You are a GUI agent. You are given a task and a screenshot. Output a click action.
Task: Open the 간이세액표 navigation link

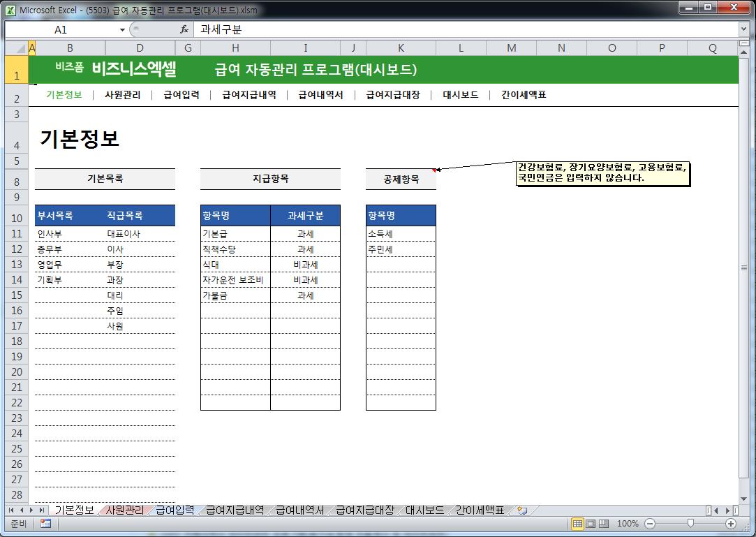pos(524,95)
